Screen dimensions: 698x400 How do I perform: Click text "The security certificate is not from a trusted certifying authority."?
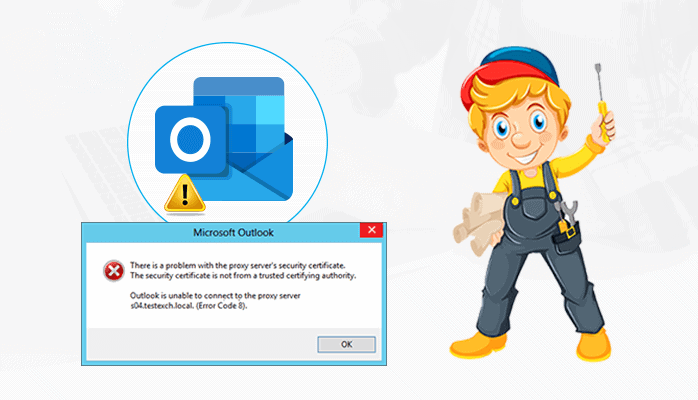[243, 276]
